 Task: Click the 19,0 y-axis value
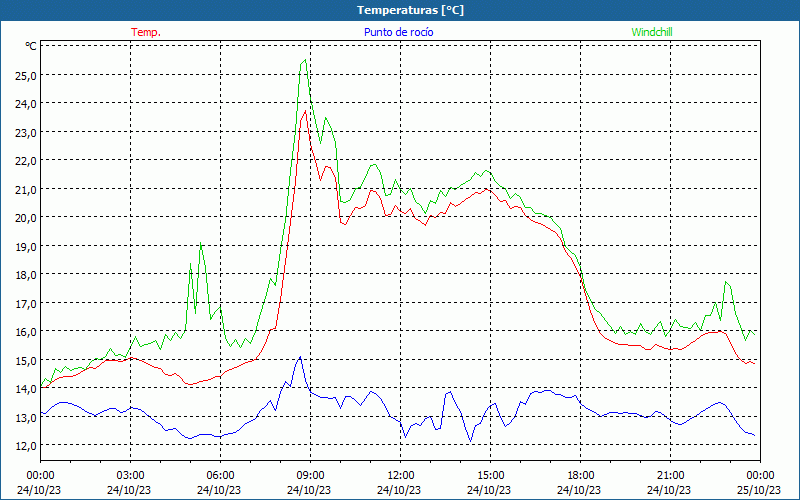(26, 246)
